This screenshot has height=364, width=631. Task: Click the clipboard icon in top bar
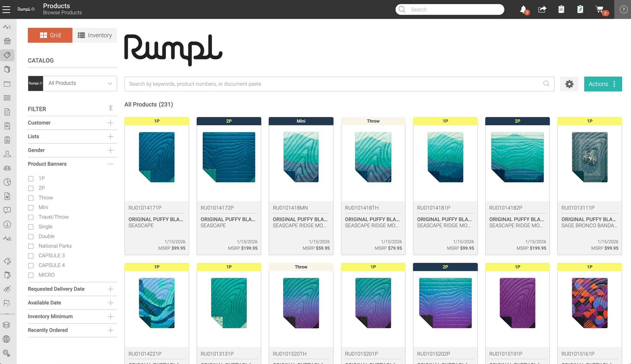point(561,9)
